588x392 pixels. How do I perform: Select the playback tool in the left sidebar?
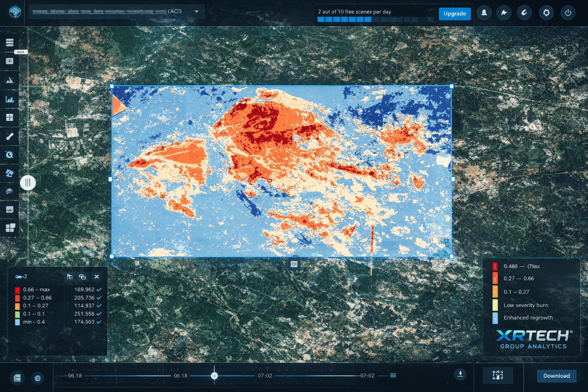pyautogui.click(x=10, y=61)
